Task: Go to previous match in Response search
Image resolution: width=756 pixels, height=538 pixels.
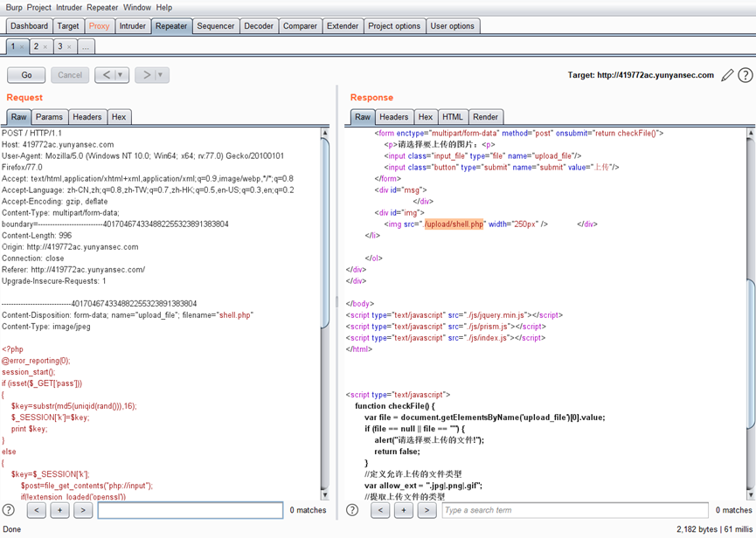Action: click(380, 510)
